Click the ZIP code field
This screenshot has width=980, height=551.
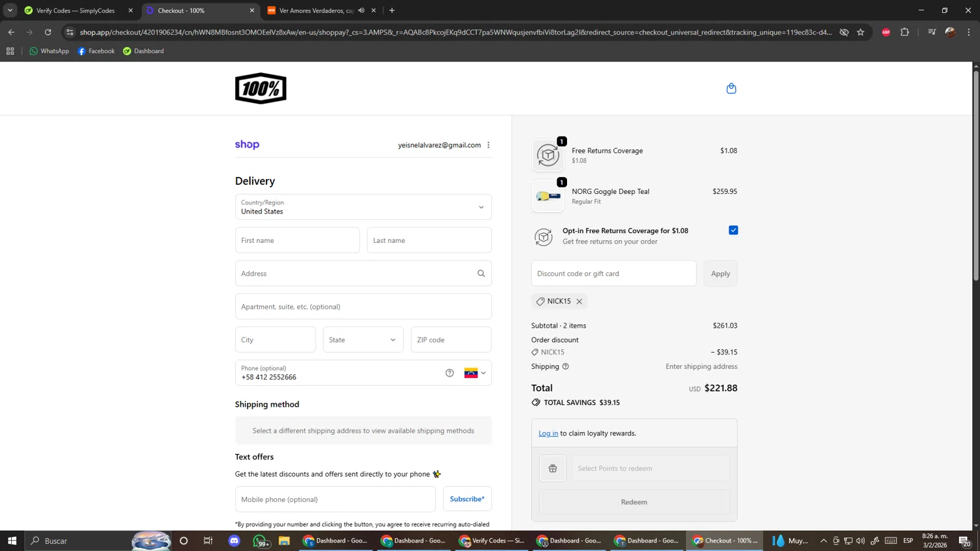[451, 339]
